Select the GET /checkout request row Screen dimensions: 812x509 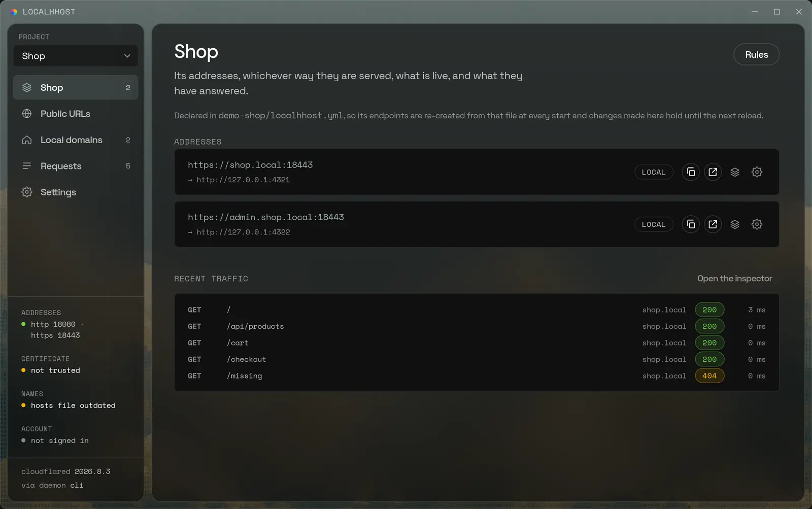coord(477,359)
